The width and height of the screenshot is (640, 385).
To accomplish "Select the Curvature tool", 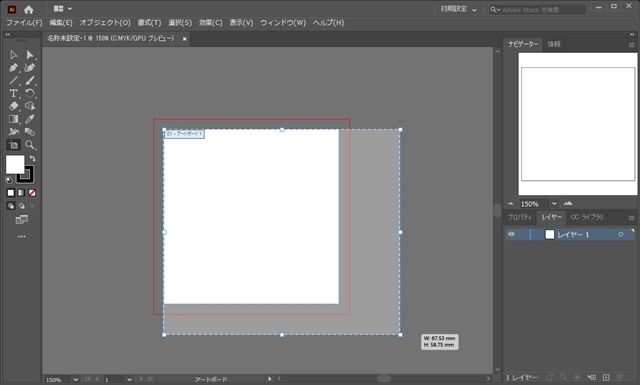I will coord(29,68).
